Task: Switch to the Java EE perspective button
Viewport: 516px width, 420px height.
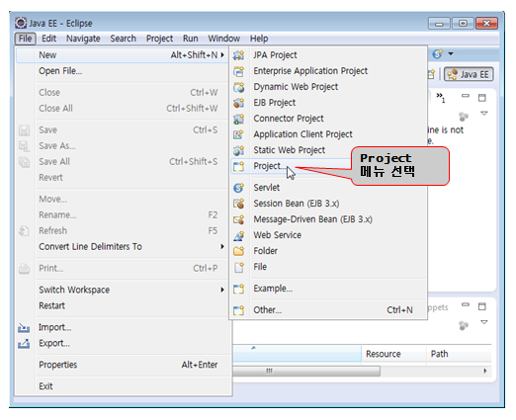Action: pyautogui.click(x=469, y=74)
